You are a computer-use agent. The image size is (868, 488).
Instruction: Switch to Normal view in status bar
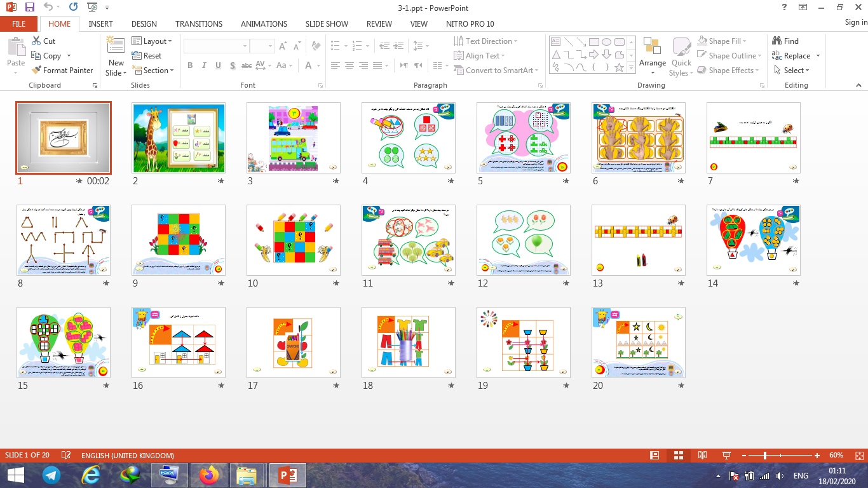[654, 456]
